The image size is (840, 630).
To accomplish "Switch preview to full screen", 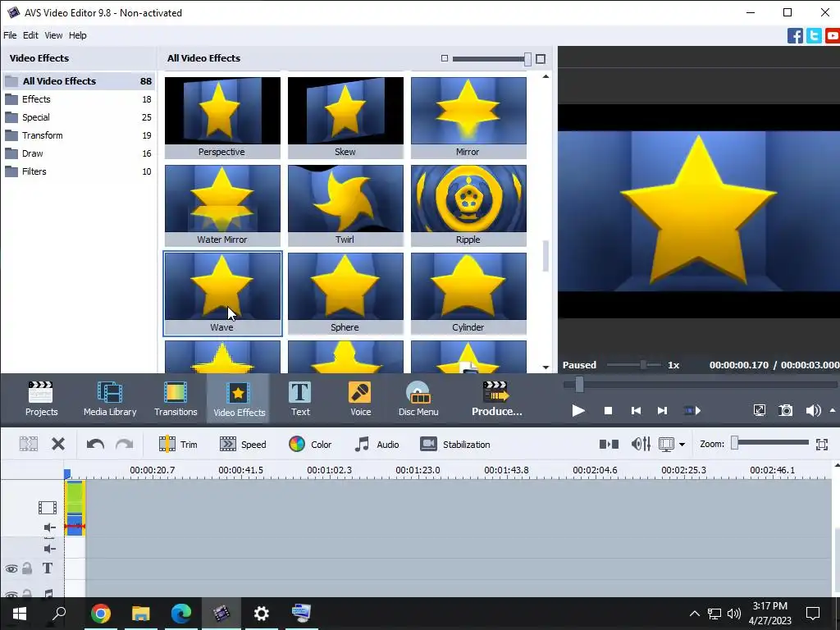I will tap(759, 411).
